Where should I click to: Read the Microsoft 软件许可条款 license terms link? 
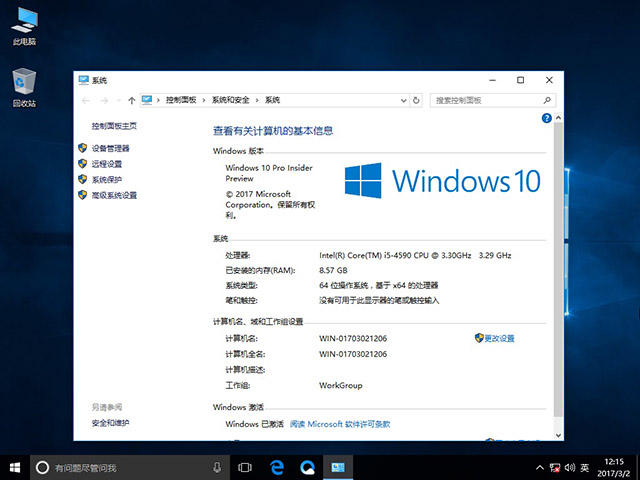point(340,424)
